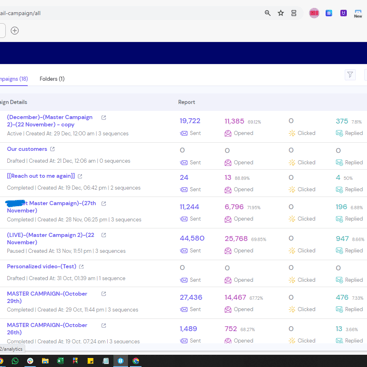The image size is (367, 367).
Task: Open the [[Reach out to me again]] campaign
Action: 41,176
